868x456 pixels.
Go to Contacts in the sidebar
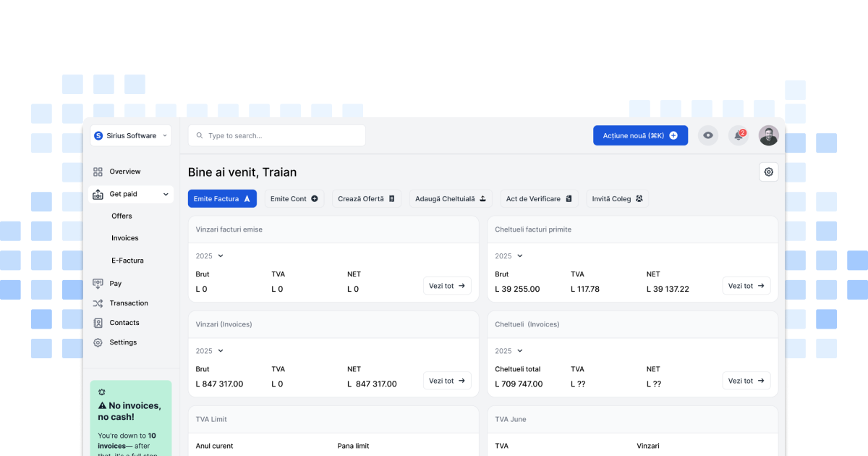[124, 323]
